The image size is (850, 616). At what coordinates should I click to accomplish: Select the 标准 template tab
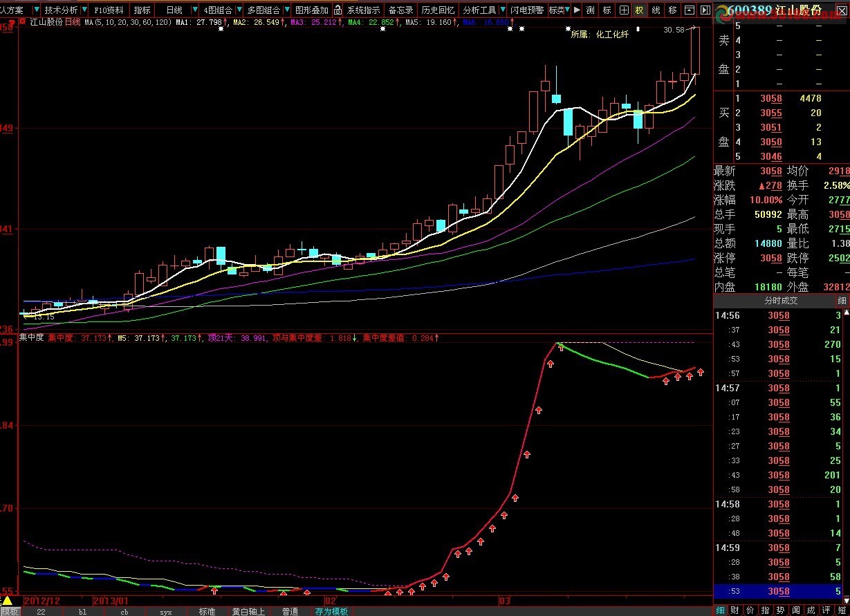click(x=207, y=611)
